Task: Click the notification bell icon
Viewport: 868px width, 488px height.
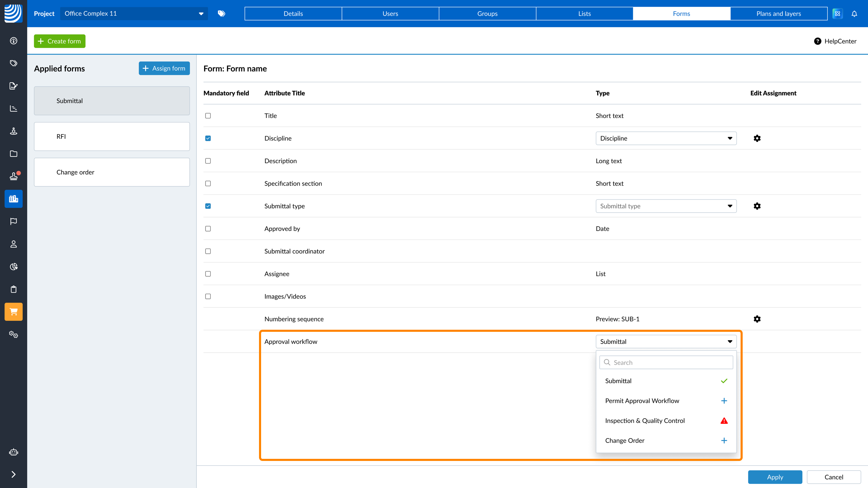Action: [854, 14]
